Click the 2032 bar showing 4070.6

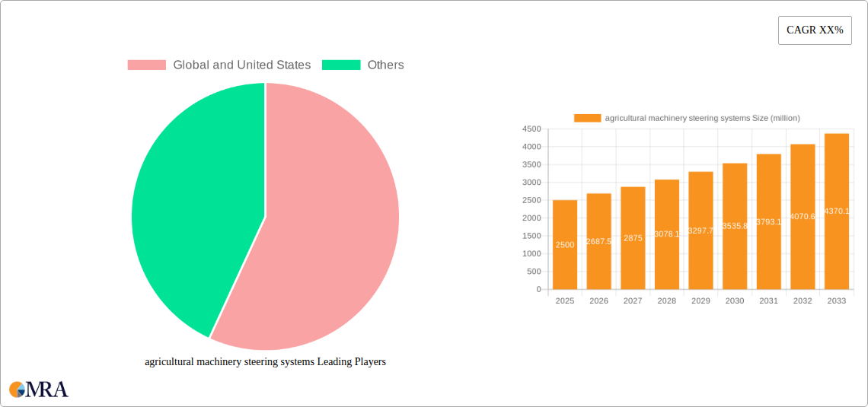803,217
